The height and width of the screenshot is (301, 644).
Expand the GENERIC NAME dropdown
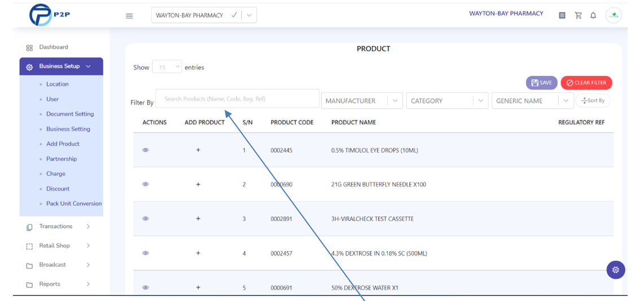pyautogui.click(x=533, y=100)
